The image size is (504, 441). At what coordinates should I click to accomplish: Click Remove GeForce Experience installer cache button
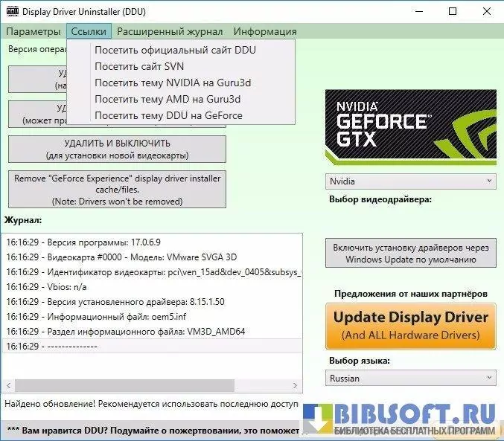[117, 190]
